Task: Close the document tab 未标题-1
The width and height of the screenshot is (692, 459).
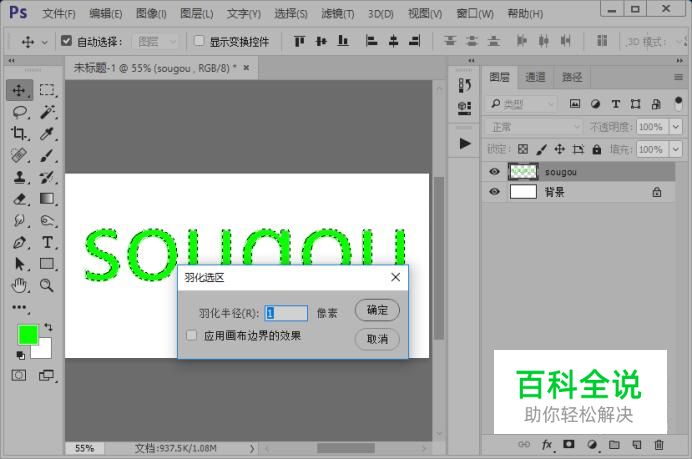Action: [x=246, y=68]
